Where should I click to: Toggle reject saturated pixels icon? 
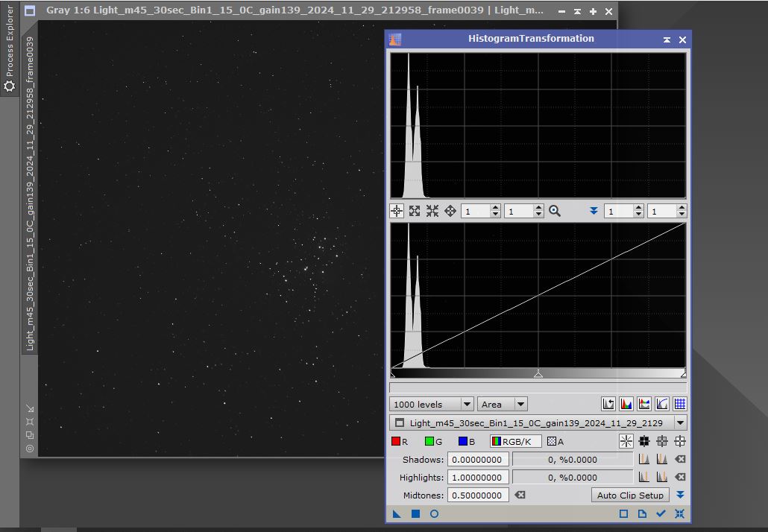[608, 405]
